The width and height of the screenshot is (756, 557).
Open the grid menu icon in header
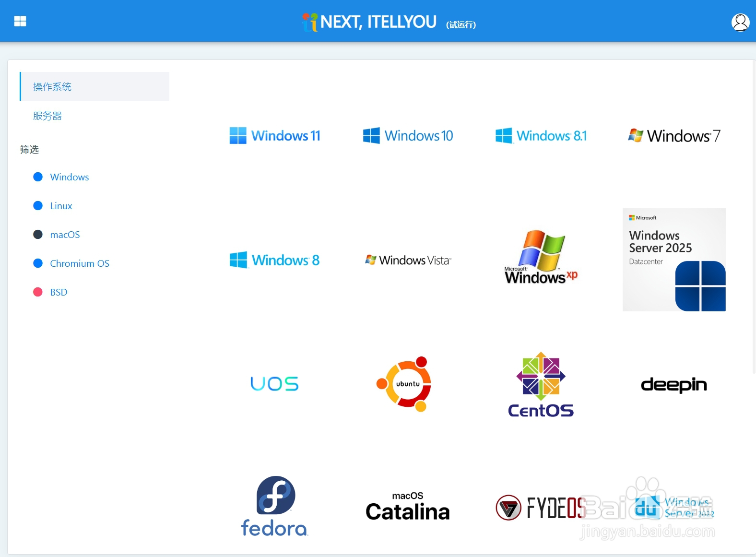[20, 21]
